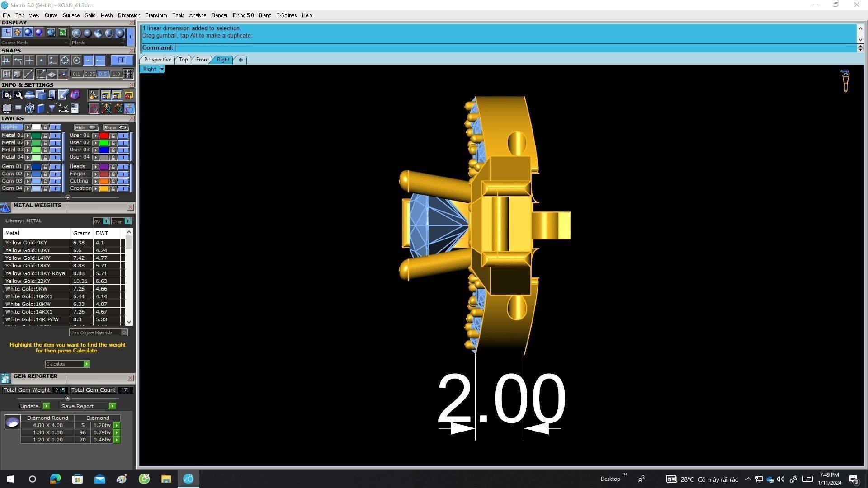Click the gears options icon
Viewport: 868px width, 488px height.
[x=7, y=95]
